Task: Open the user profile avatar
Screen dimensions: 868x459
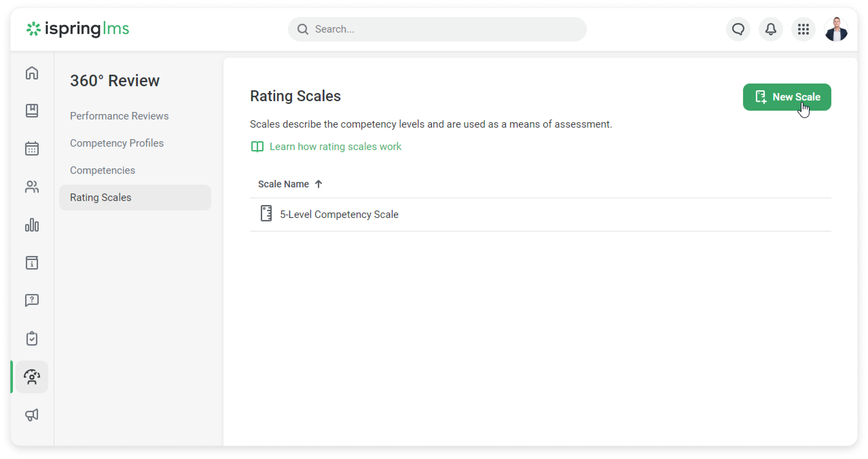Action: (x=836, y=29)
